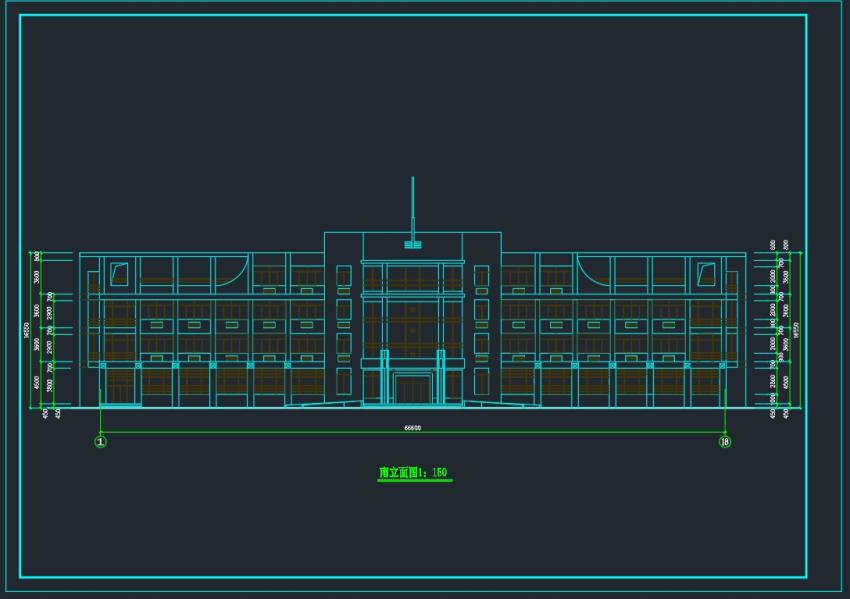Select the tilted window panel on right wing
The image size is (850, 599).
pyautogui.click(x=706, y=274)
